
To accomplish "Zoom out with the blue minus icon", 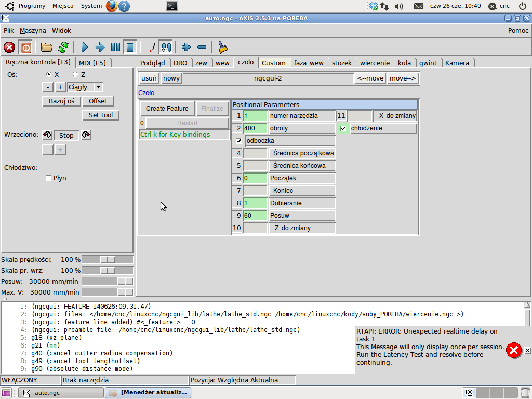I will 202,47.
